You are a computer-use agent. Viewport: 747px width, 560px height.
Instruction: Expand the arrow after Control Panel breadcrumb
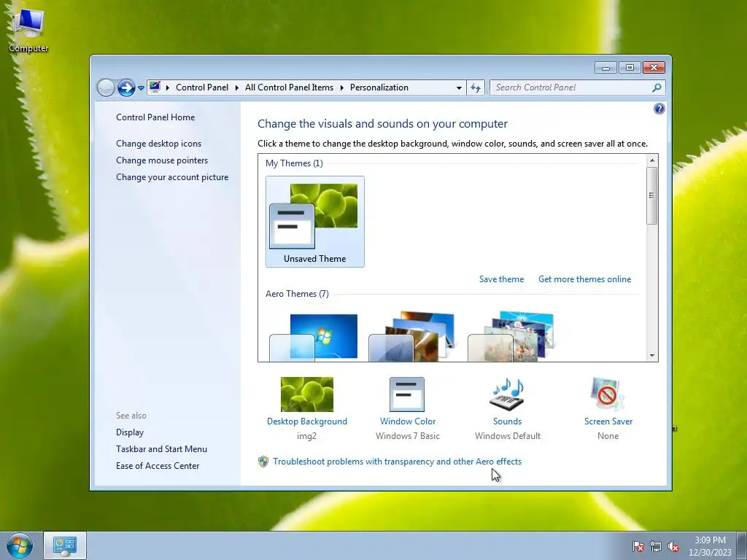pyautogui.click(x=237, y=87)
